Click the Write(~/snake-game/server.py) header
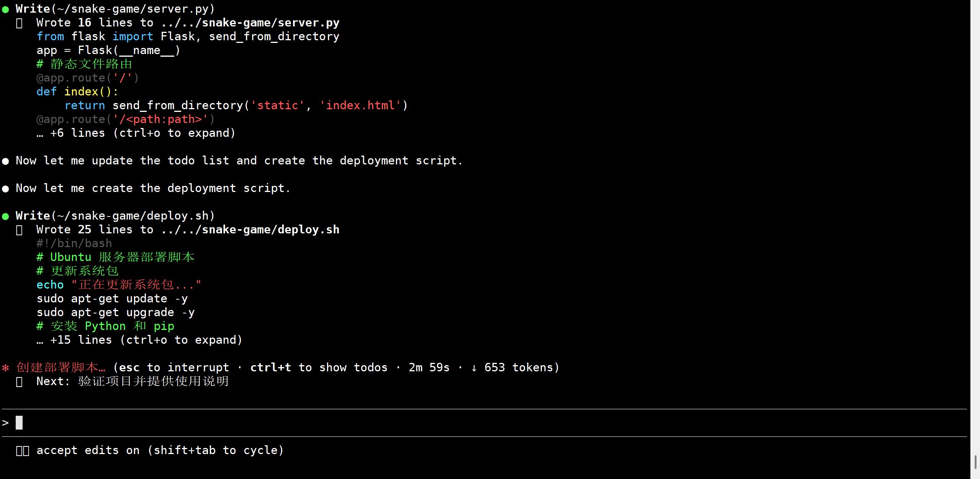Viewport: 980px width, 479px height. (115, 9)
